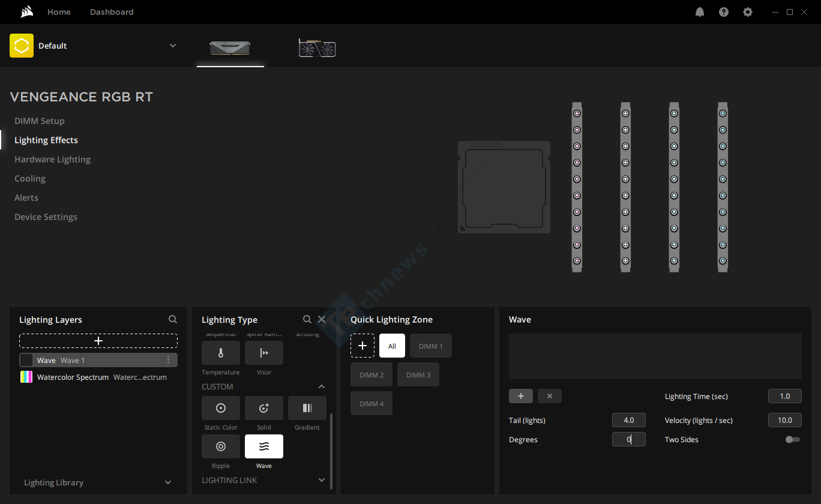Choose the Visor lighting type
The height and width of the screenshot is (504, 821).
(x=264, y=353)
